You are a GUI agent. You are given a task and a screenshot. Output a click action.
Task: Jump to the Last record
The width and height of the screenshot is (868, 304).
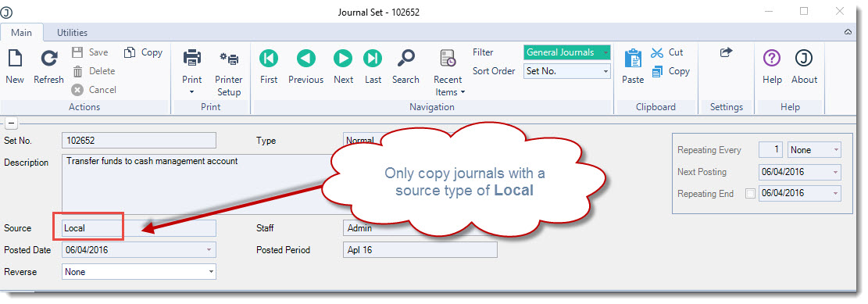coord(373,66)
